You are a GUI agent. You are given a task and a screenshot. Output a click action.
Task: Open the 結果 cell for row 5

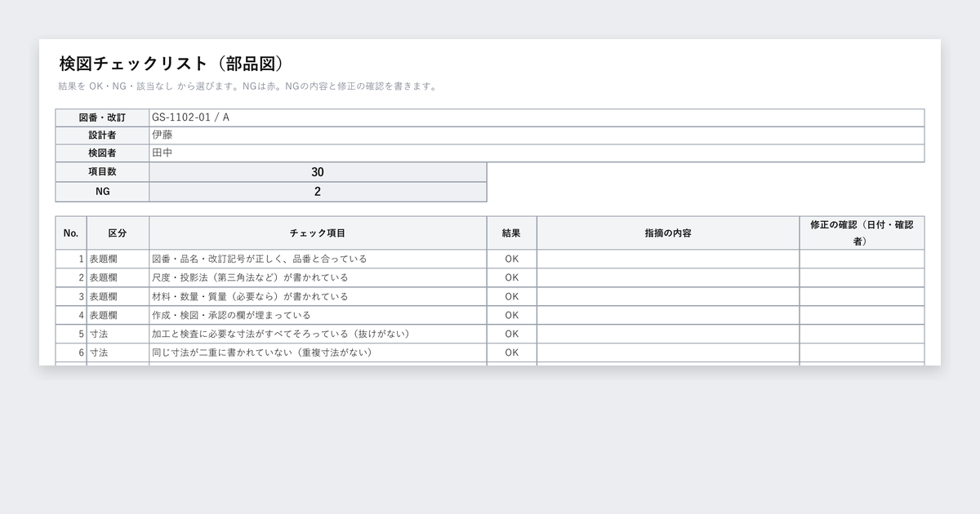point(511,334)
